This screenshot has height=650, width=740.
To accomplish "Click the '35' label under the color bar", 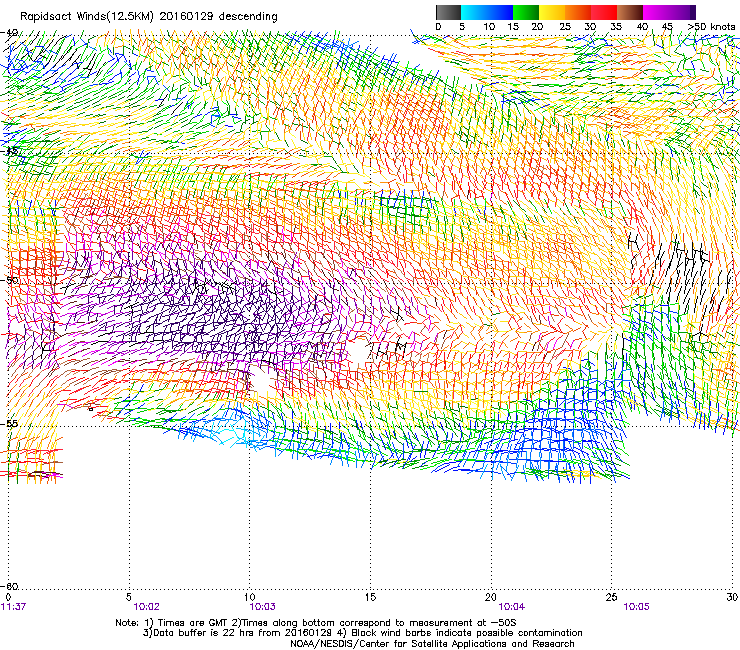I will tap(616, 27).
